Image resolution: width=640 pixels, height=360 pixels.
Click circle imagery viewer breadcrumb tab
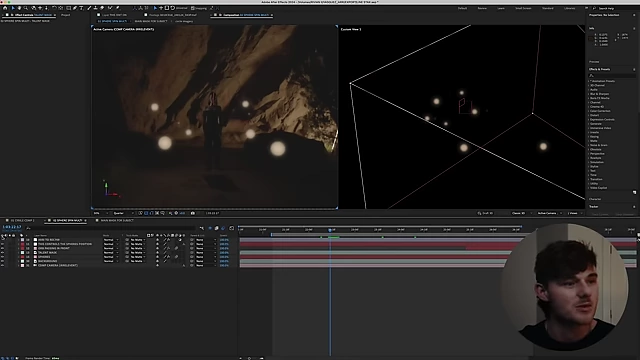(184, 21)
